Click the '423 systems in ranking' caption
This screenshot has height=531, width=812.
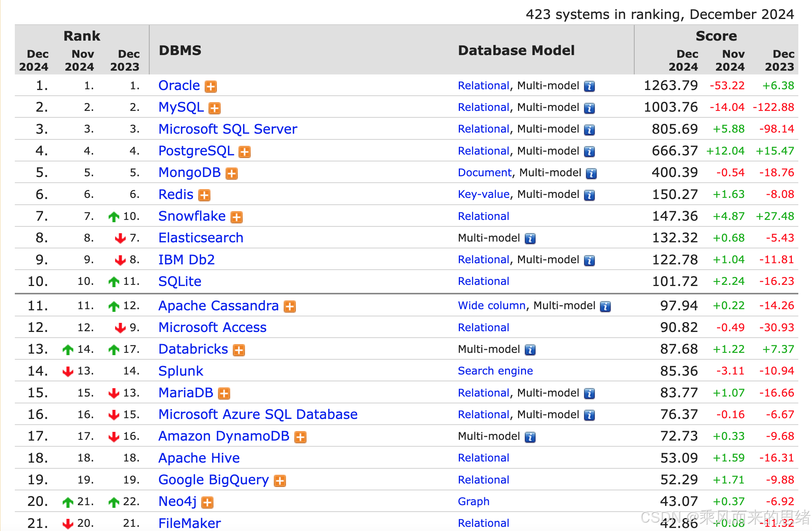(660, 14)
